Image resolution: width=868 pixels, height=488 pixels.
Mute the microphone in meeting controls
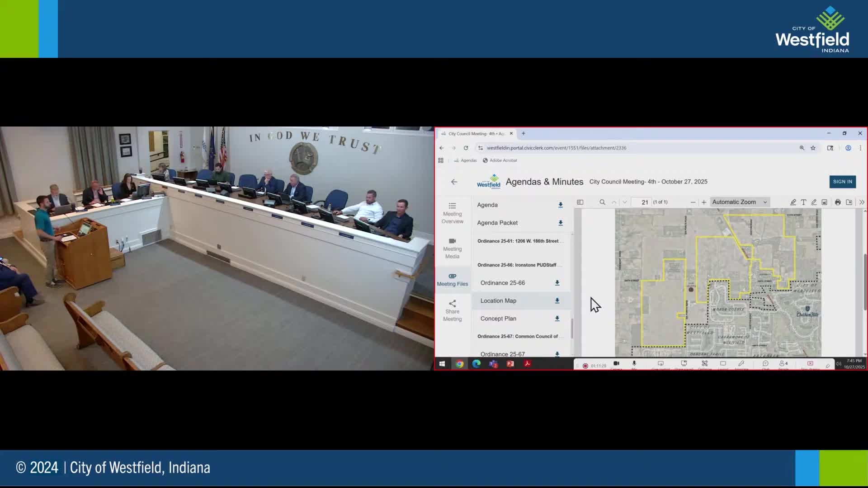(x=634, y=364)
